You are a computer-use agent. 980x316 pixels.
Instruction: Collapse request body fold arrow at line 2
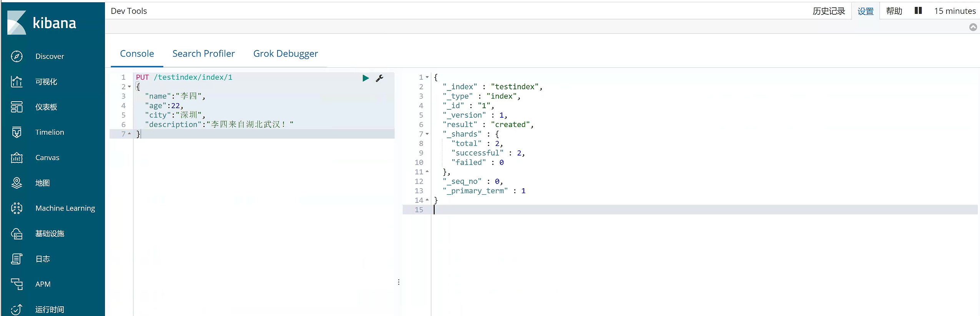tap(130, 87)
